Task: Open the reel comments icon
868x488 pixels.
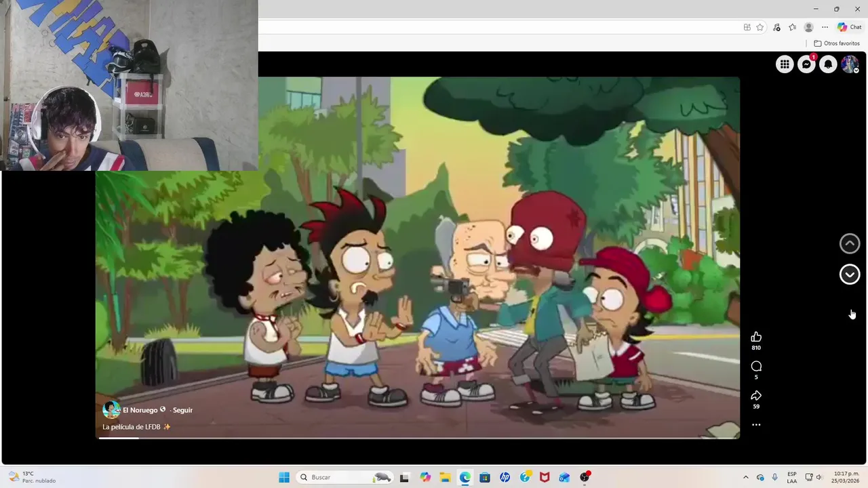Action: tap(756, 366)
